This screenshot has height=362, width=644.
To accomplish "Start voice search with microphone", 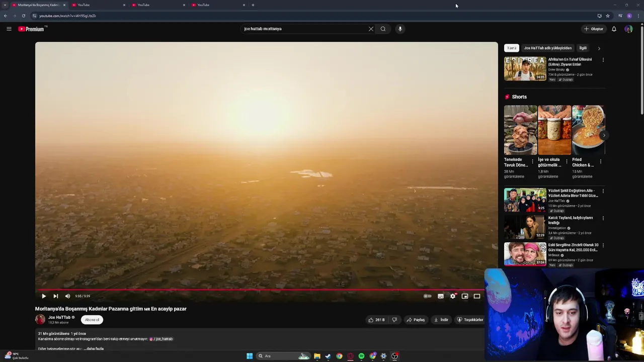I will [x=400, y=29].
